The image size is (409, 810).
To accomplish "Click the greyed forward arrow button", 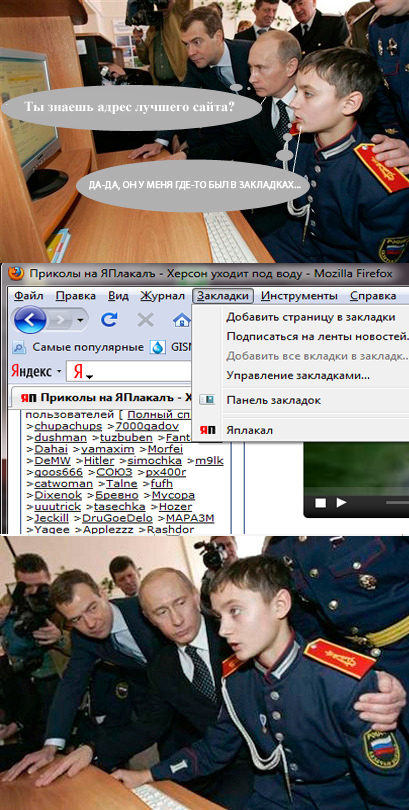I will [59, 321].
